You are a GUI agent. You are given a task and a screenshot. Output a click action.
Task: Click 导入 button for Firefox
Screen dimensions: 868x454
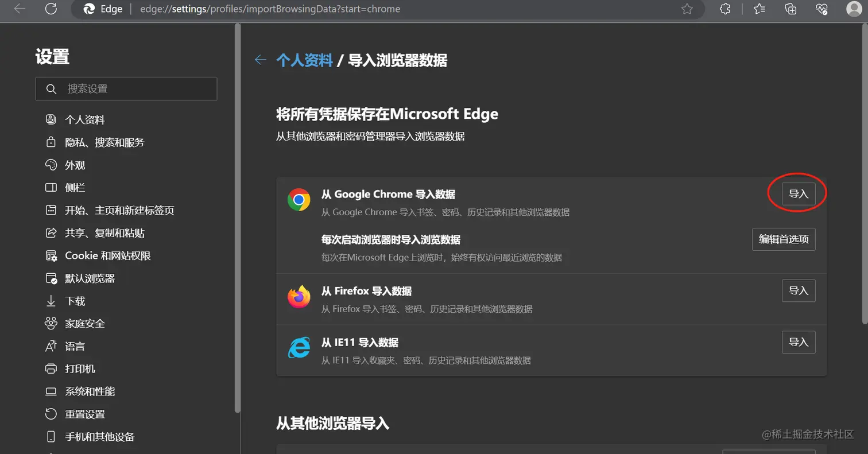(799, 291)
